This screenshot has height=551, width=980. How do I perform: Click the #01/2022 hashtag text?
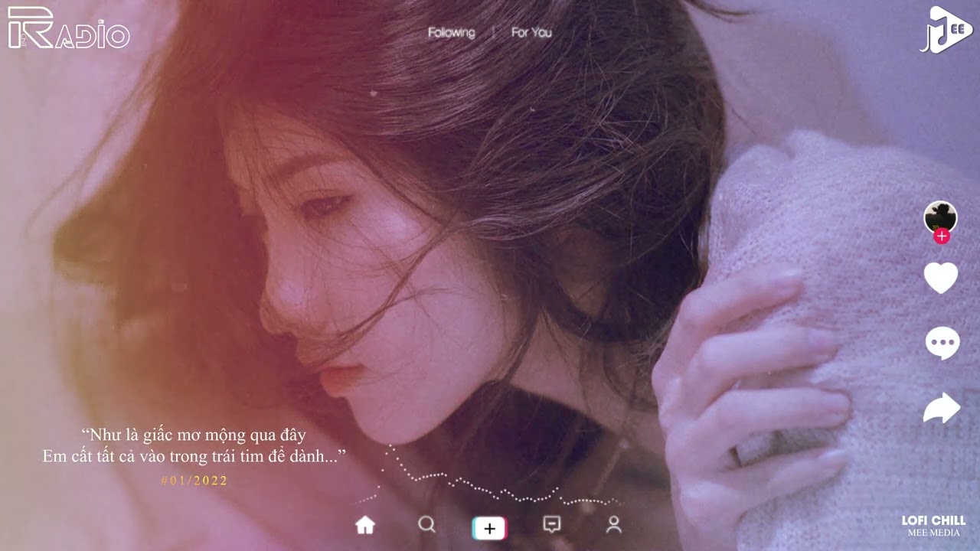point(194,481)
